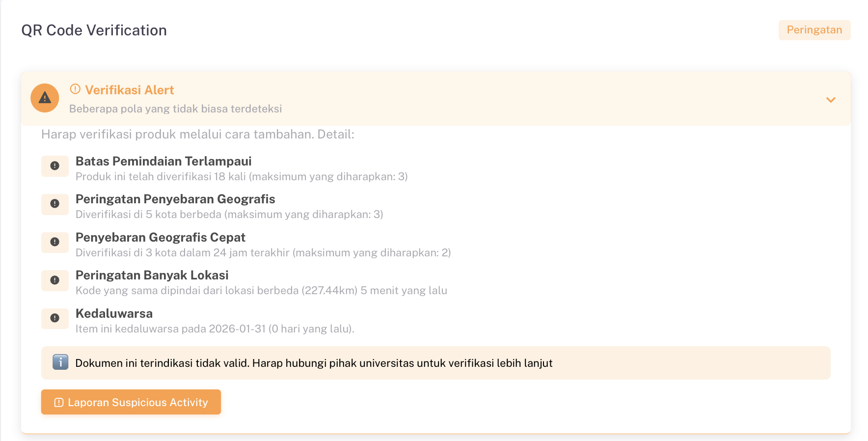This screenshot has width=868, height=441.
Task: Select the Batas Pemindaian Terlampaui title
Action: (163, 161)
